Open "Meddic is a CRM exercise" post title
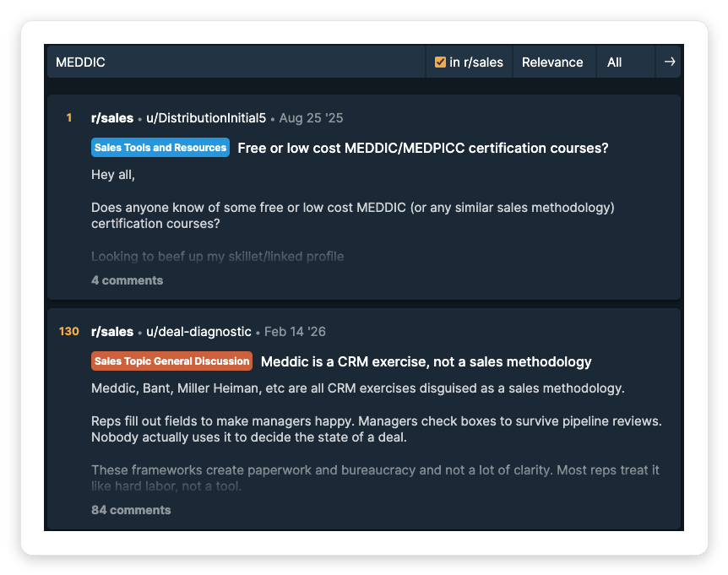728x575 pixels. point(426,361)
